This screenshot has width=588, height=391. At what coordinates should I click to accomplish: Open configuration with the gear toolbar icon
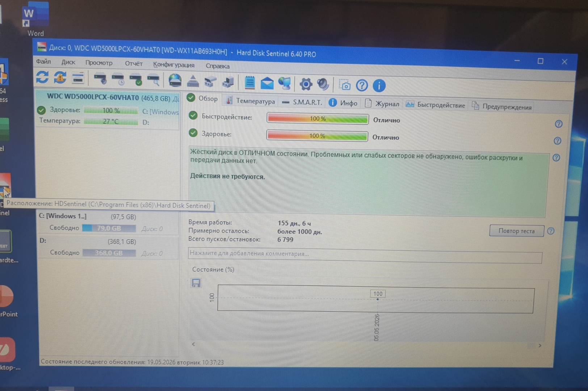click(306, 84)
